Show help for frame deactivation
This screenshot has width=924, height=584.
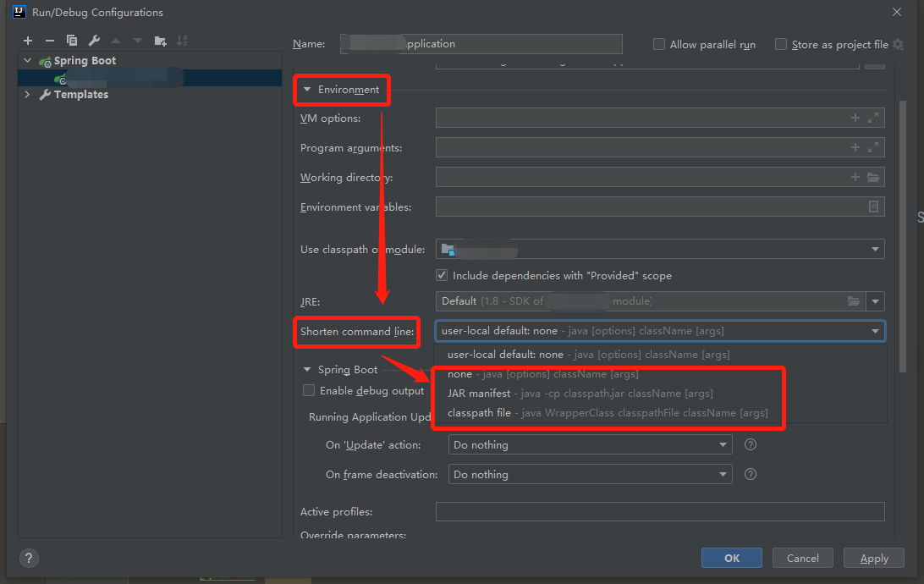tap(751, 474)
